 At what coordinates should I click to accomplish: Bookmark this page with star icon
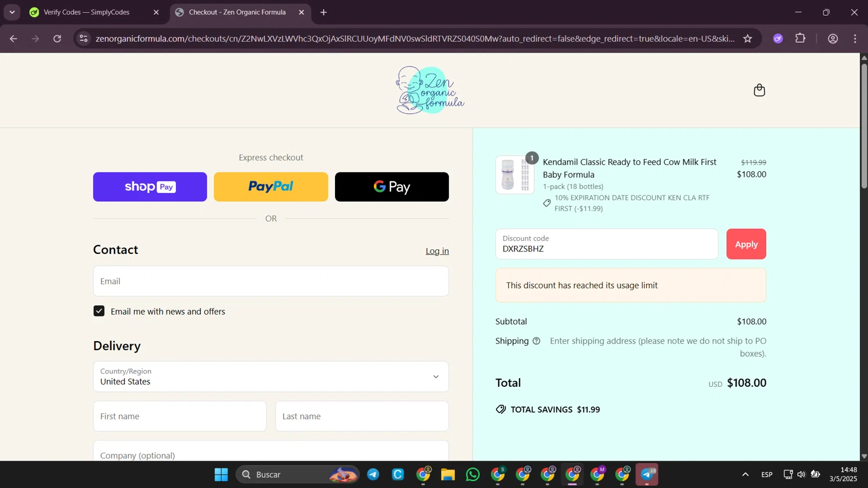tap(748, 39)
